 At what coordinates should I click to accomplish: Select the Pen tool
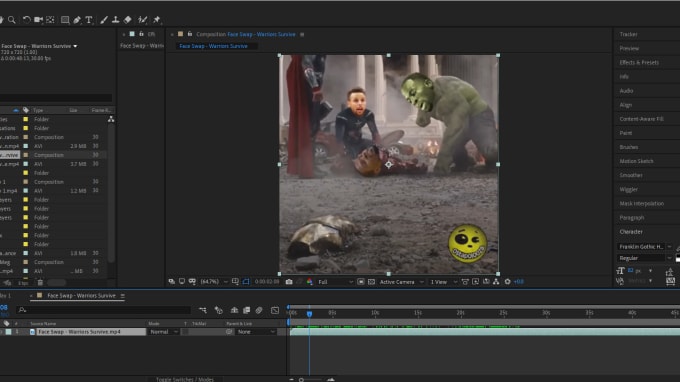click(x=77, y=20)
